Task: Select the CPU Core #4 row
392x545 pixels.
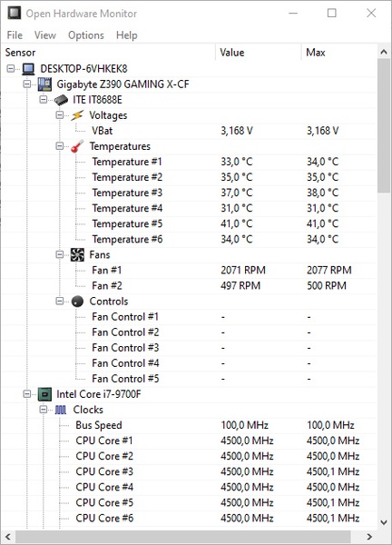Action: tap(190, 487)
